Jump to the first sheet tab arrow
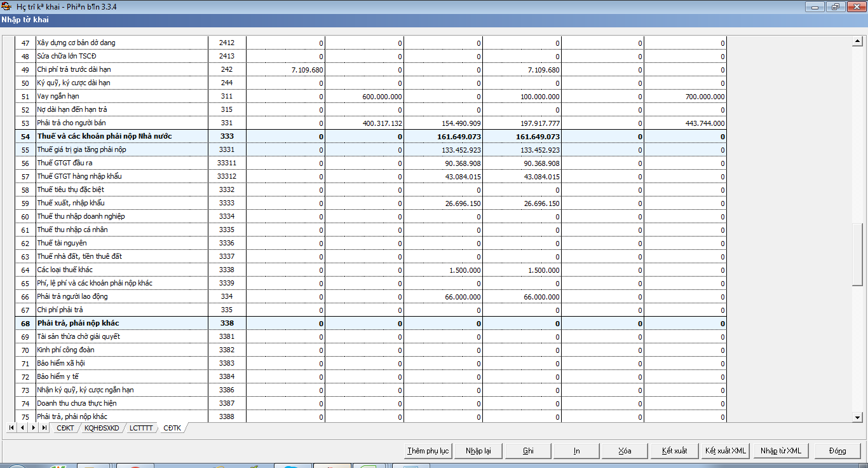This screenshot has height=468, width=868. pos(11,428)
